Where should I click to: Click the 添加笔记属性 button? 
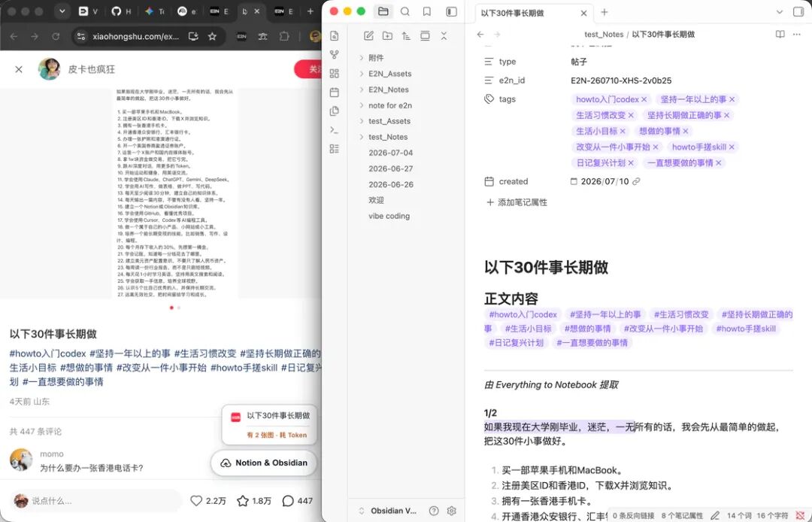517,202
